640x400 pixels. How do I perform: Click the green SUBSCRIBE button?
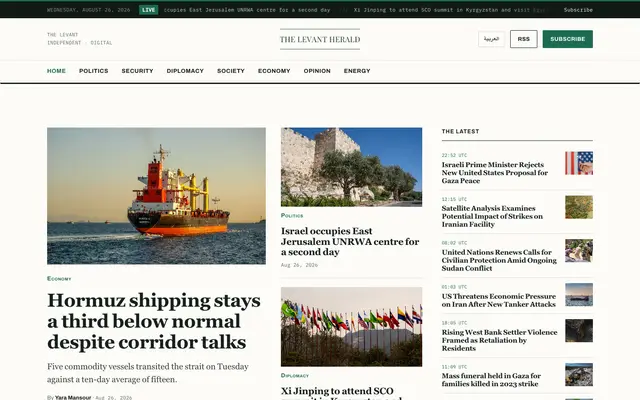pyautogui.click(x=567, y=39)
